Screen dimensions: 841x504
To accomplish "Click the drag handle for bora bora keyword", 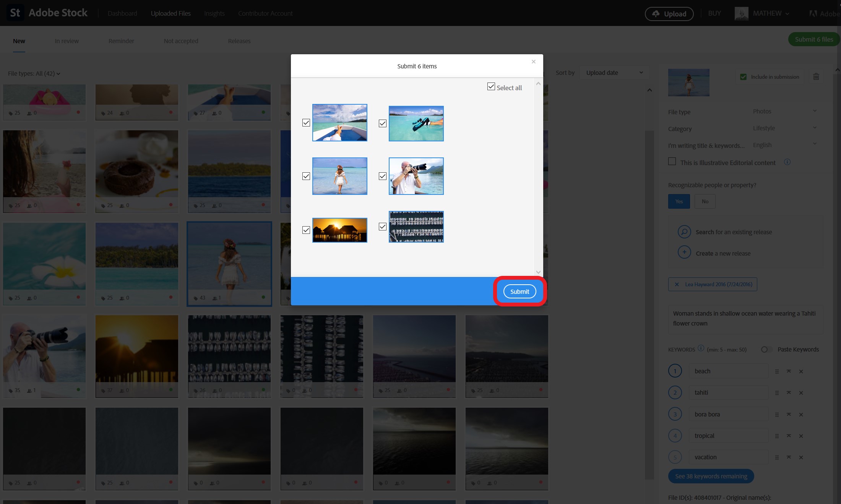I will pyautogui.click(x=777, y=415).
